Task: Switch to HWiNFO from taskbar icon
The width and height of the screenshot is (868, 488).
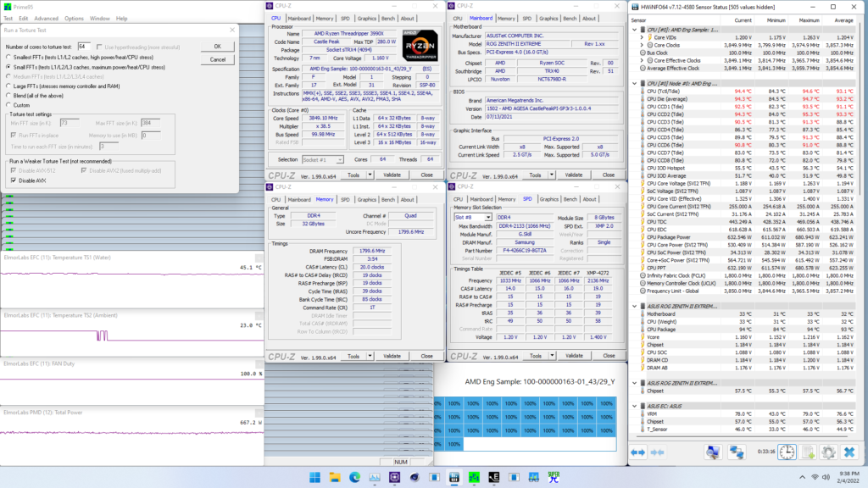Action: (454, 477)
